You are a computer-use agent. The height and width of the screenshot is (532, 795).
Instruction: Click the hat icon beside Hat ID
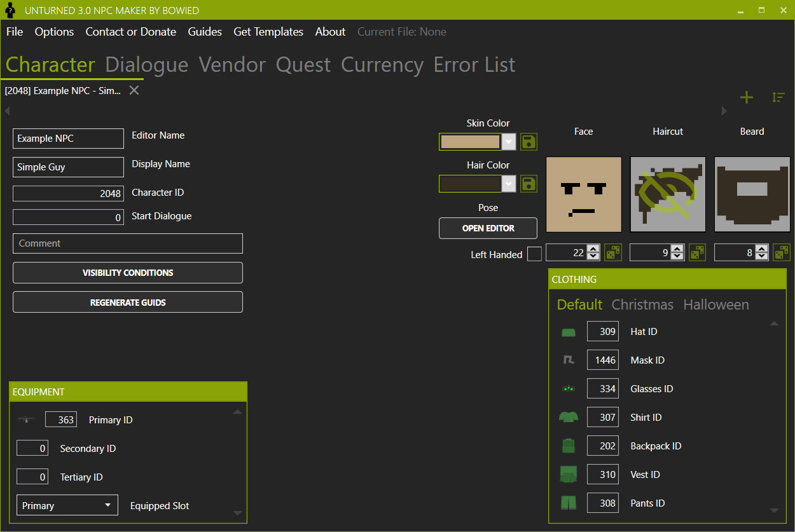point(568,332)
